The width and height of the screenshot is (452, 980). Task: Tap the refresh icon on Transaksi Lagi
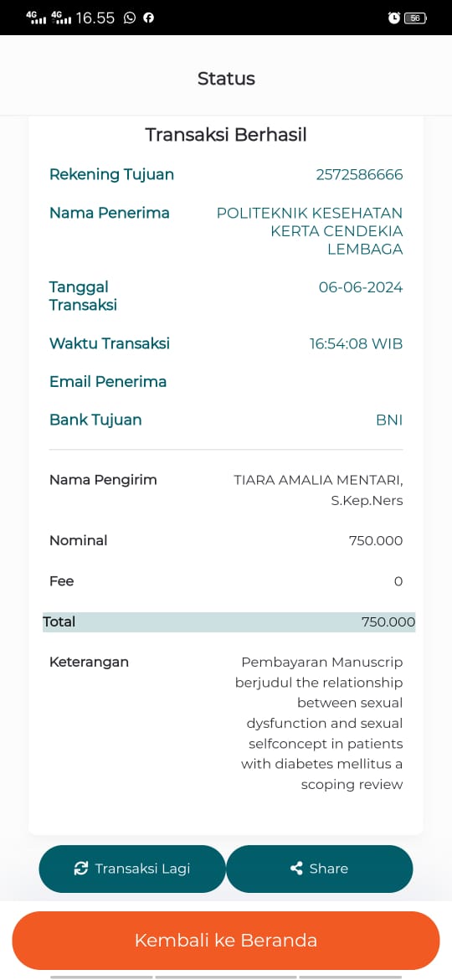[80, 868]
